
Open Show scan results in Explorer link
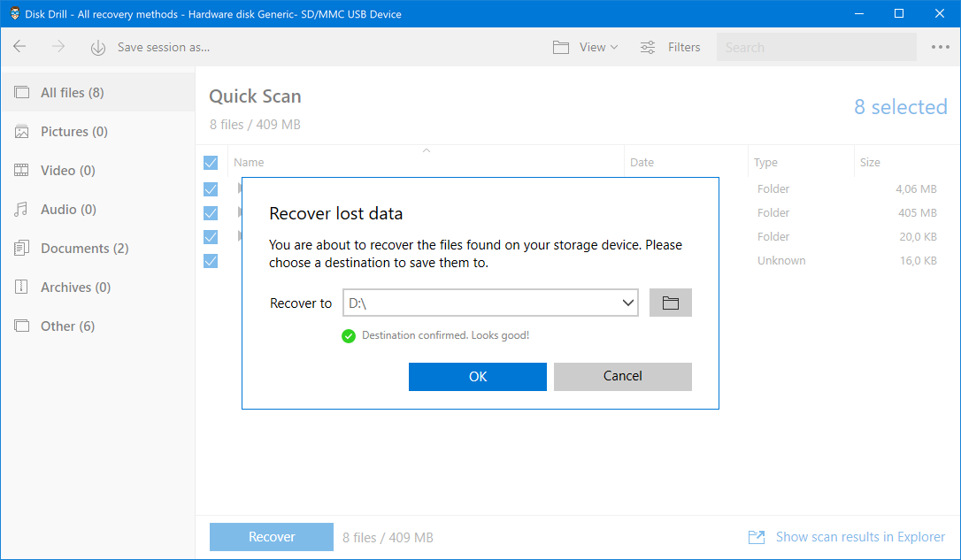point(860,537)
